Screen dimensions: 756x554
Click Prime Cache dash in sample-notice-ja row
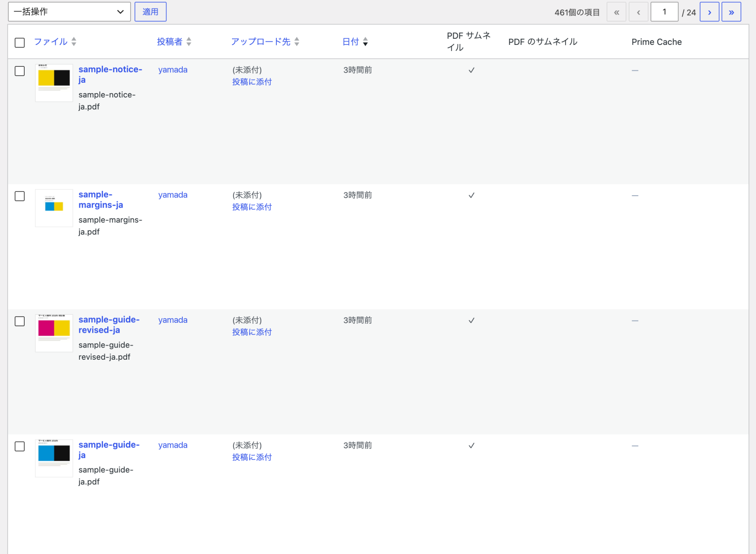coord(635,70)
